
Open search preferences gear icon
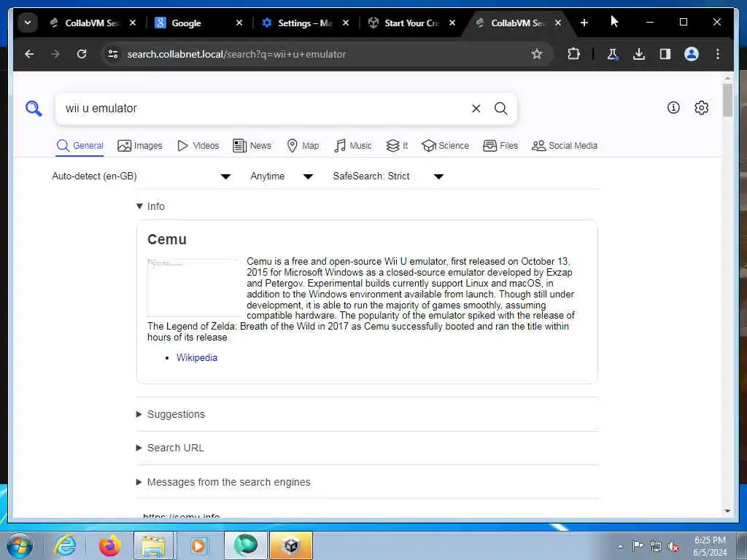click(x=701, y=108)
